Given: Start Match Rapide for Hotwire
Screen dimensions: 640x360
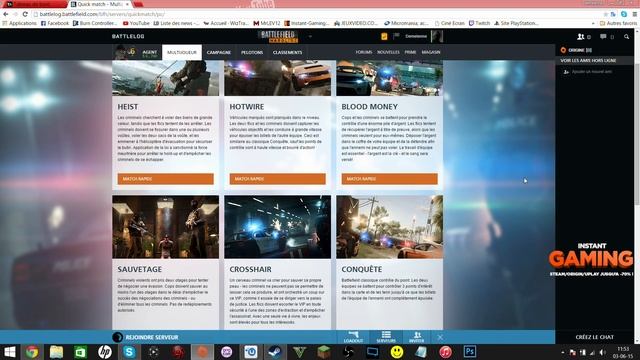Looking at the screenshot, I should tap(278, 179).
